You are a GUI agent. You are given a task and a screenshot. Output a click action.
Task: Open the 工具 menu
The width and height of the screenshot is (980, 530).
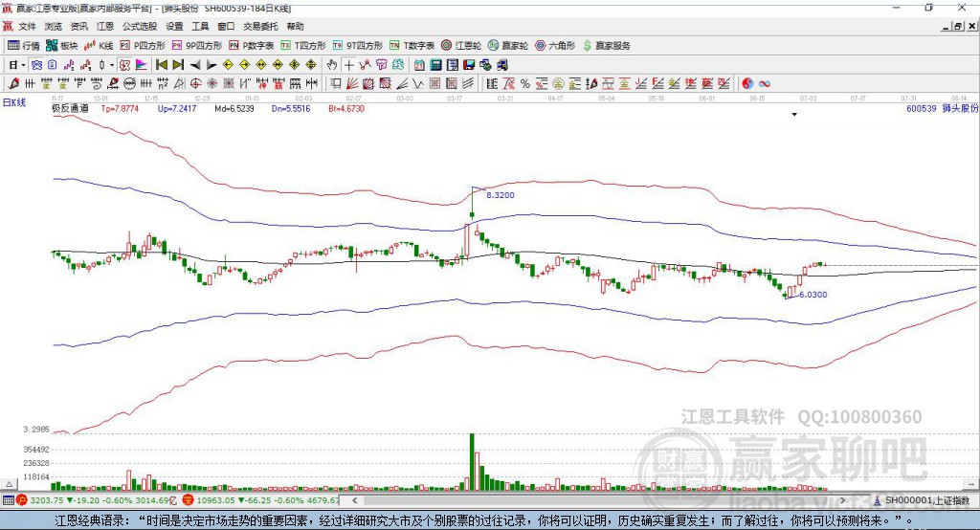tap(200, 26)
